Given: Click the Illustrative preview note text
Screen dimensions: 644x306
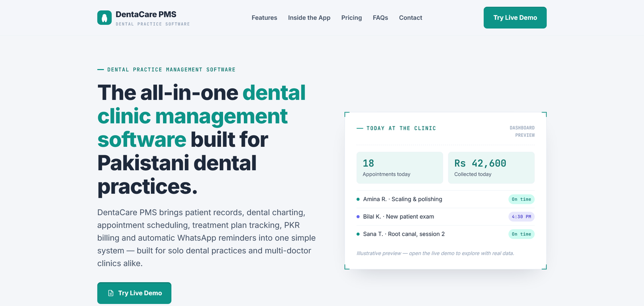Looking at the screenshot, I should 436,253.
